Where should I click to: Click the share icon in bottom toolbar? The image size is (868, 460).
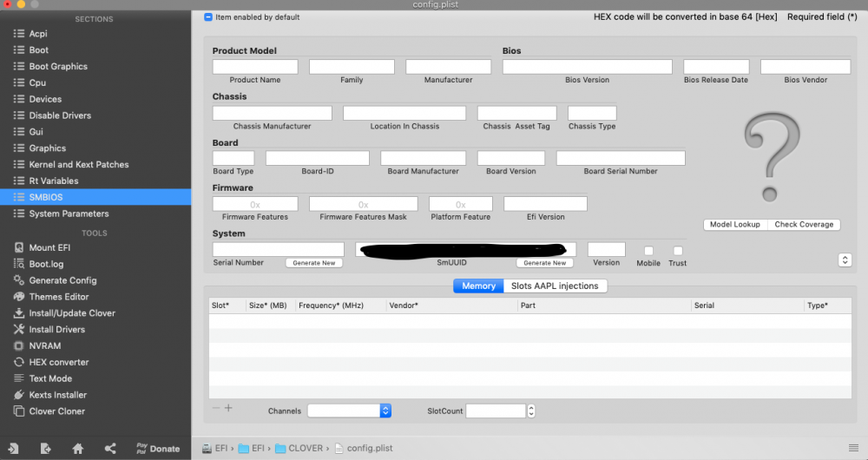[110, 449]
